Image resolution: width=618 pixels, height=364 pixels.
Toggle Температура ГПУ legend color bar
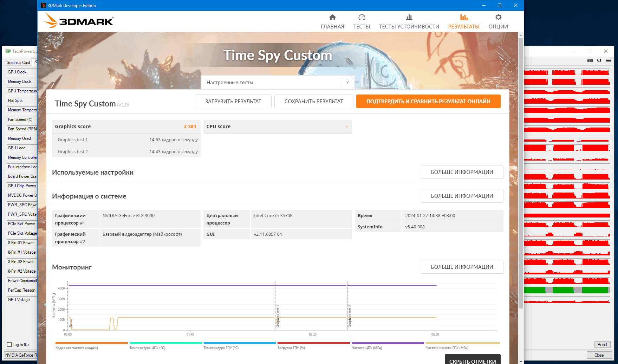coord(240,343)
